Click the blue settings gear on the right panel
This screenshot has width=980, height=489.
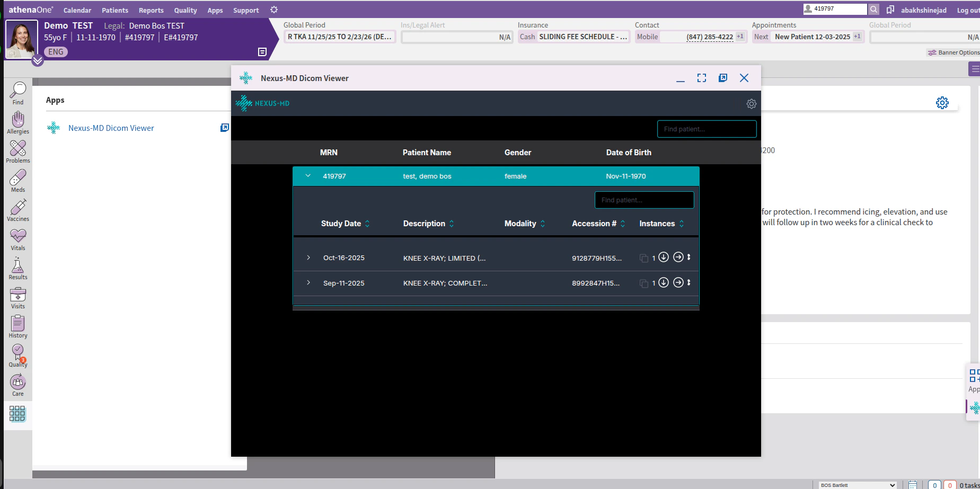coord(942,103)
